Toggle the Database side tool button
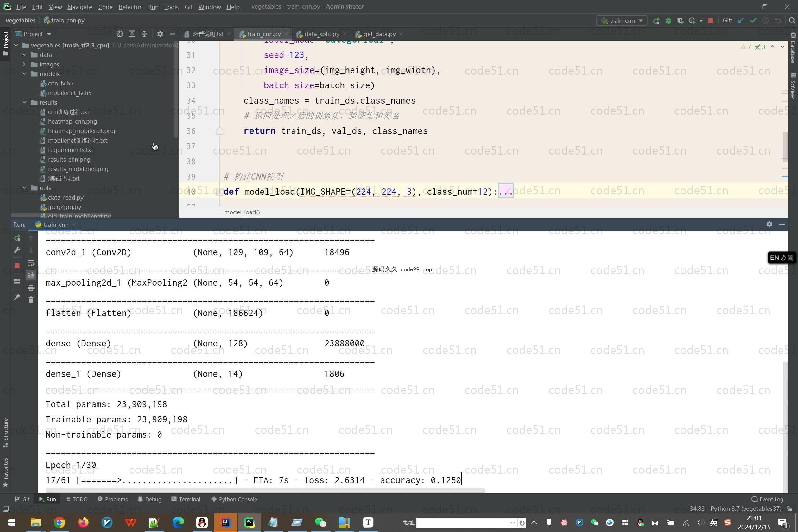The width and height of the screenshot is (798, 532). tap(793, 47)
